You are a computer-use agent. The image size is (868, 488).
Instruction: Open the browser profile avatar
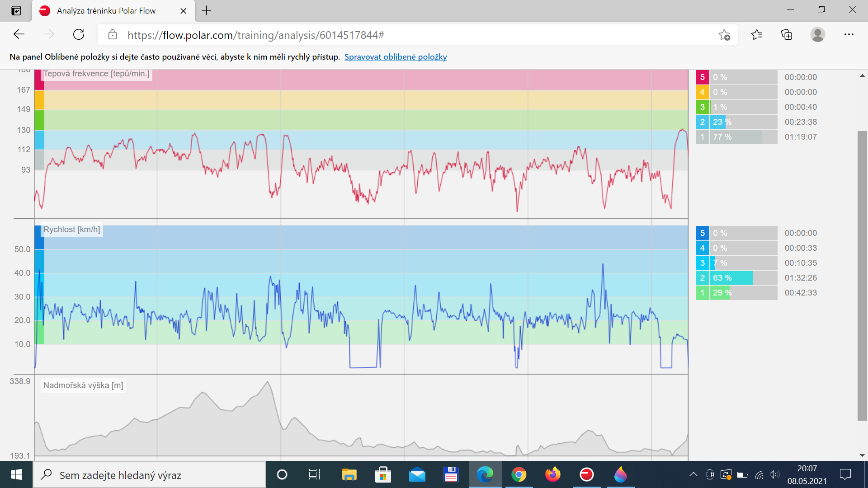(x=817, y=34)
